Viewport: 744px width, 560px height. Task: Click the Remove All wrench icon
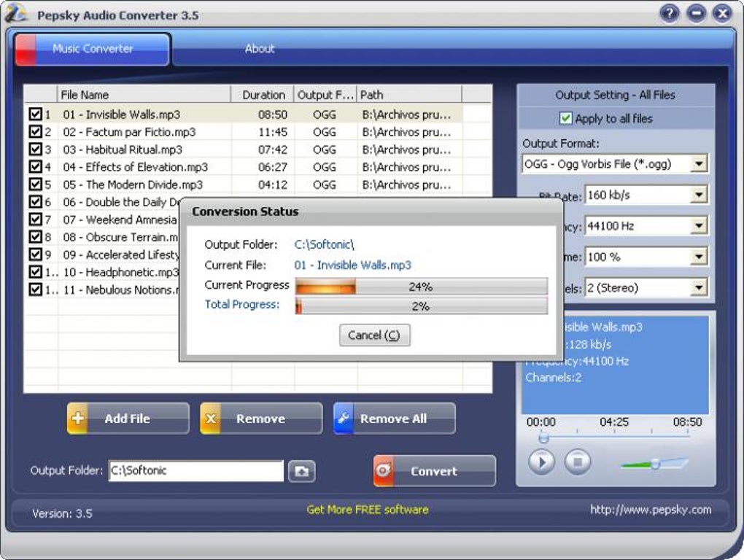point(343,419)
